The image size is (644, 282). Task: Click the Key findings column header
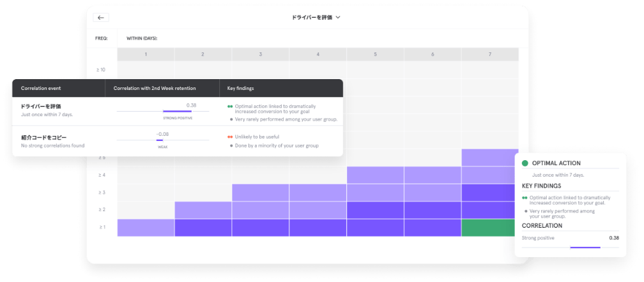(x=241, y=88)
